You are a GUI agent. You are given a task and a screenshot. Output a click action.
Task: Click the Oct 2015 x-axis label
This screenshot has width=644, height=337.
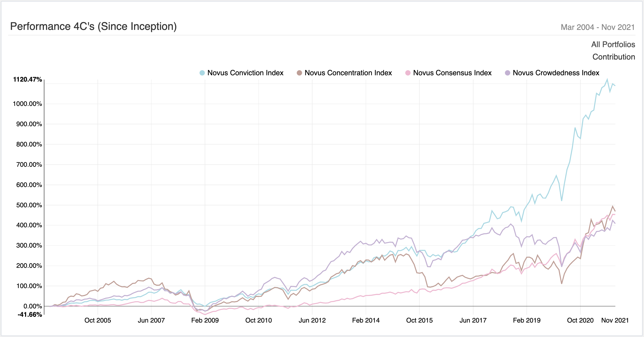(x=419, y=321)
